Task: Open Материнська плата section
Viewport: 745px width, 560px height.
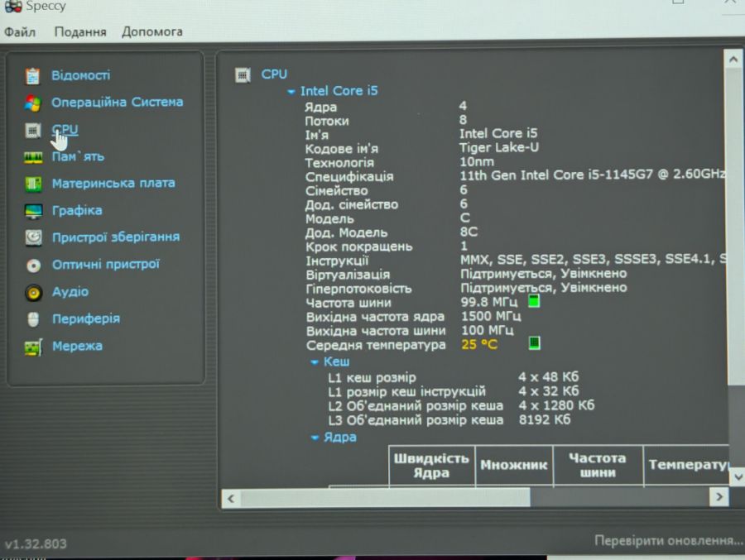Action: pos(113,183)
